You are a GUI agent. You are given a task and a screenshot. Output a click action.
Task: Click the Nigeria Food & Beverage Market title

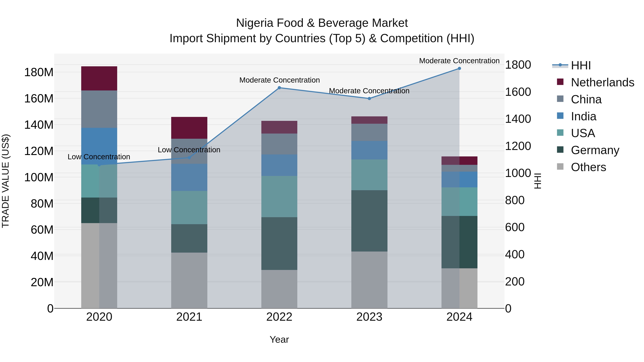322,23
